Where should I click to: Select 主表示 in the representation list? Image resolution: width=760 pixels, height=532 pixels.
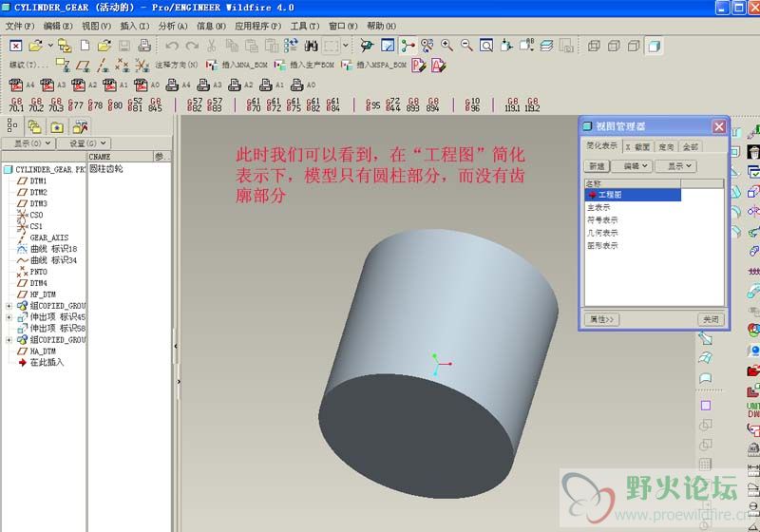pos(598,207)
